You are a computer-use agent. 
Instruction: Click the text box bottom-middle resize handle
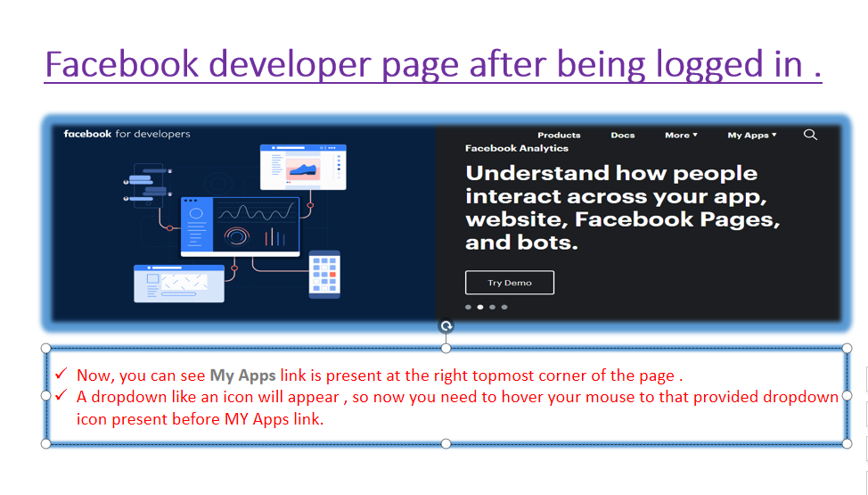[446, 443]
